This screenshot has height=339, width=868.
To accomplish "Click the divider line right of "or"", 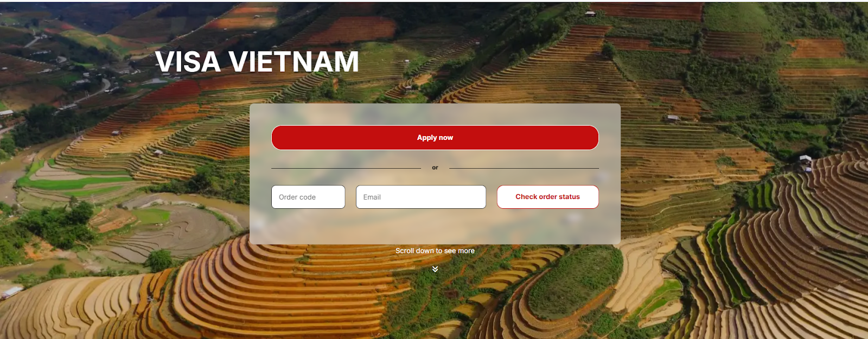I will (524, 168).
